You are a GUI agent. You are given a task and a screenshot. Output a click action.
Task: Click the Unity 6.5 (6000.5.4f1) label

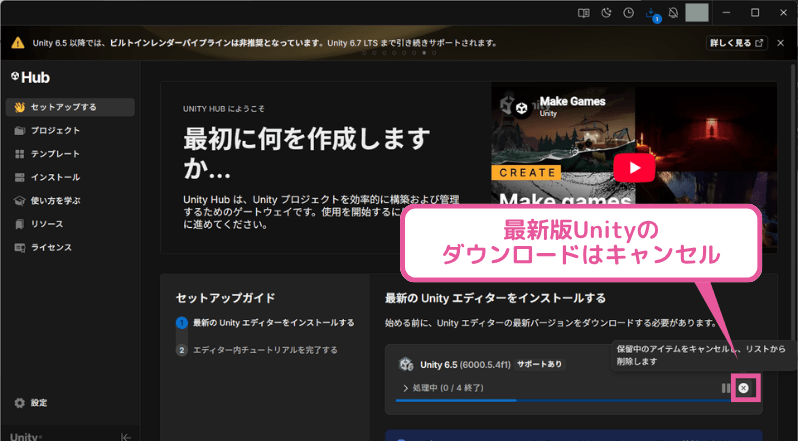click(x=465, y=364)
